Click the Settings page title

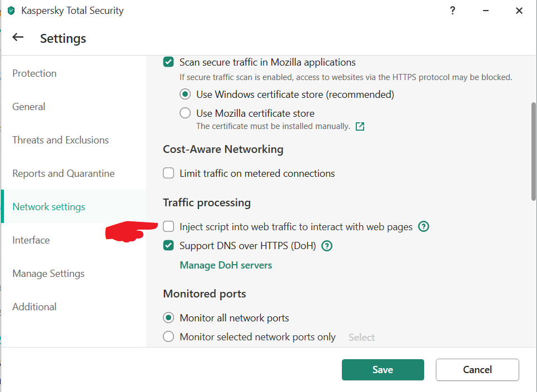coord(63,38)
